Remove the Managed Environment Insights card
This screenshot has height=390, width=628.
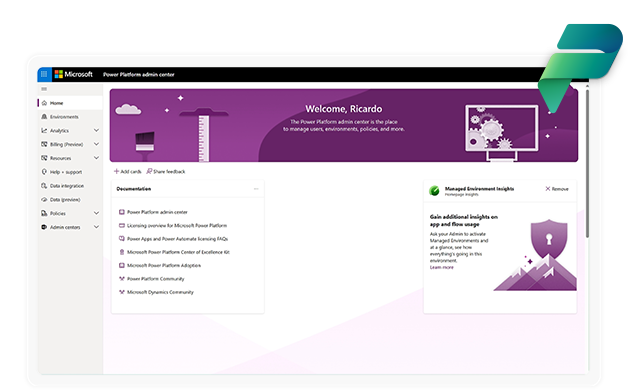[x=557, y=189]
